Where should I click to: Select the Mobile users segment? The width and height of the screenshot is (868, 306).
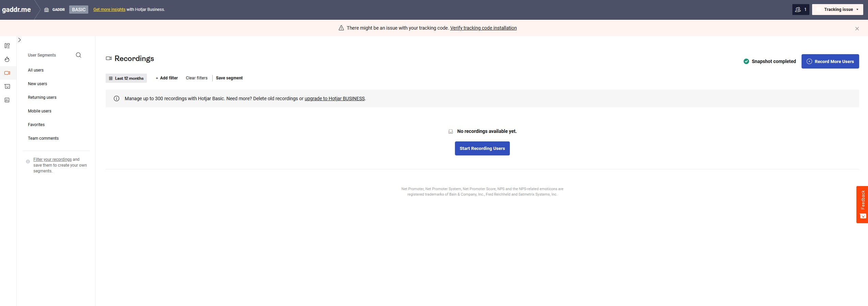40,111
